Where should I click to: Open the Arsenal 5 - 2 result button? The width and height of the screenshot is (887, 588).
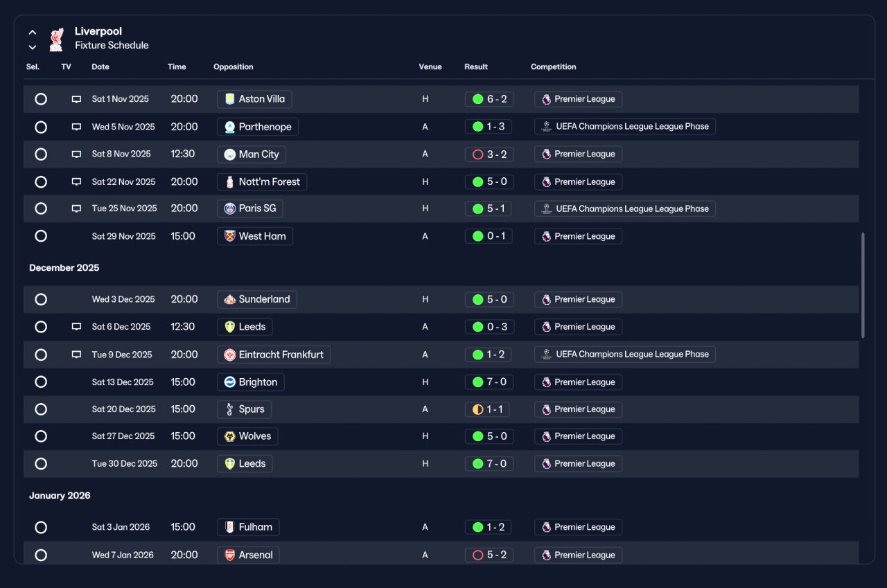(x=489, y=555)
